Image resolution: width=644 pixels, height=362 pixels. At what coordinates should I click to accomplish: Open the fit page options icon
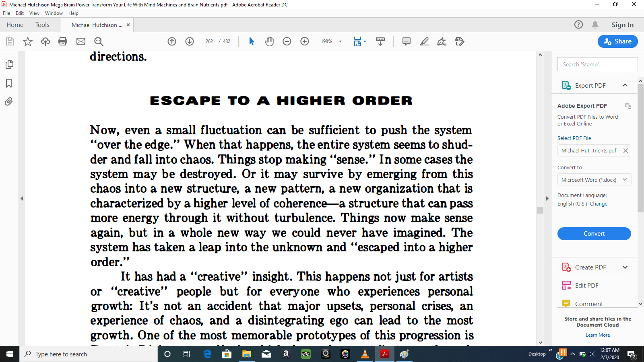tap(359, 41)
